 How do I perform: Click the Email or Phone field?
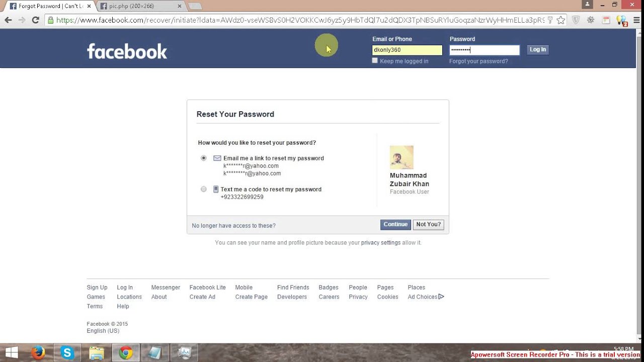[x=407, y=50]
